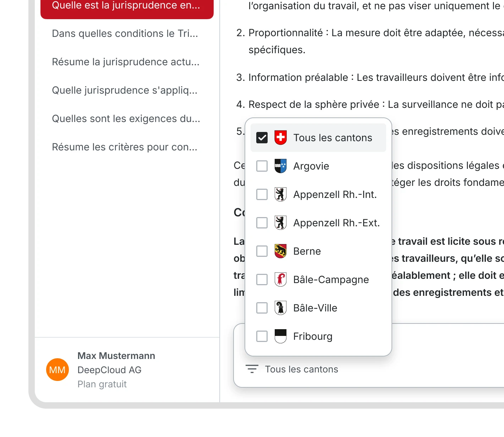Click the Appenzell Rh.-Int. bear icon
This screenshot has width=504, height=437.
pos(280,194)
